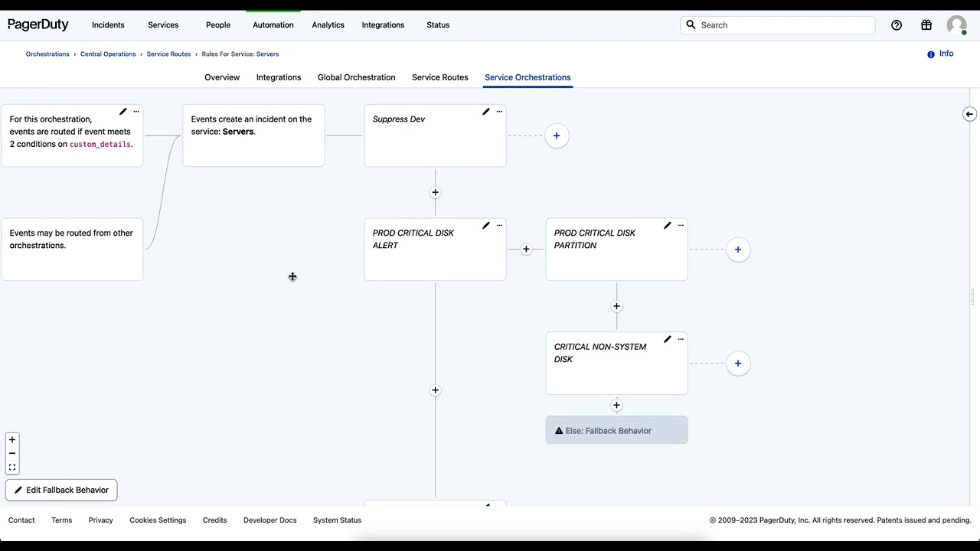Edit the PROD CRITICAL DISK PARTITION rule
980x551 pixels.
click(x=667, y=226)
